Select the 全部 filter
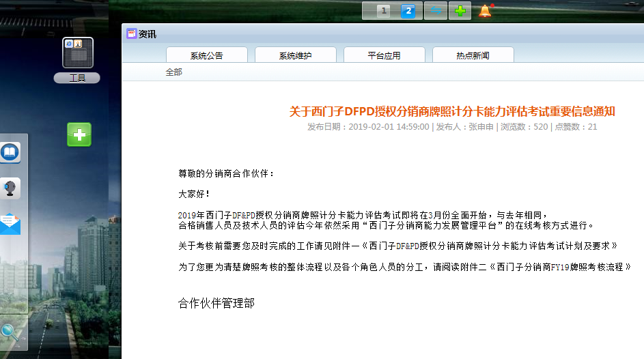 pos(173,72)
